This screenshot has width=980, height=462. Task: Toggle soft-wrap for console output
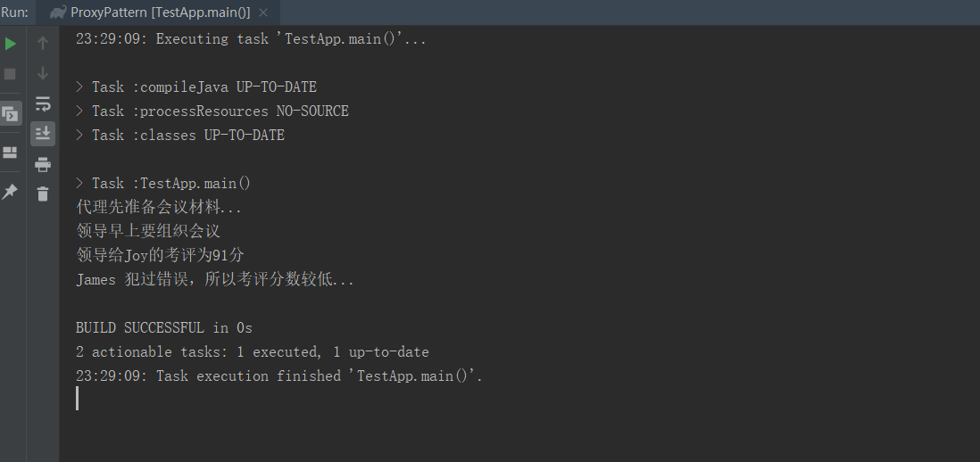click(x=43, y=103)
